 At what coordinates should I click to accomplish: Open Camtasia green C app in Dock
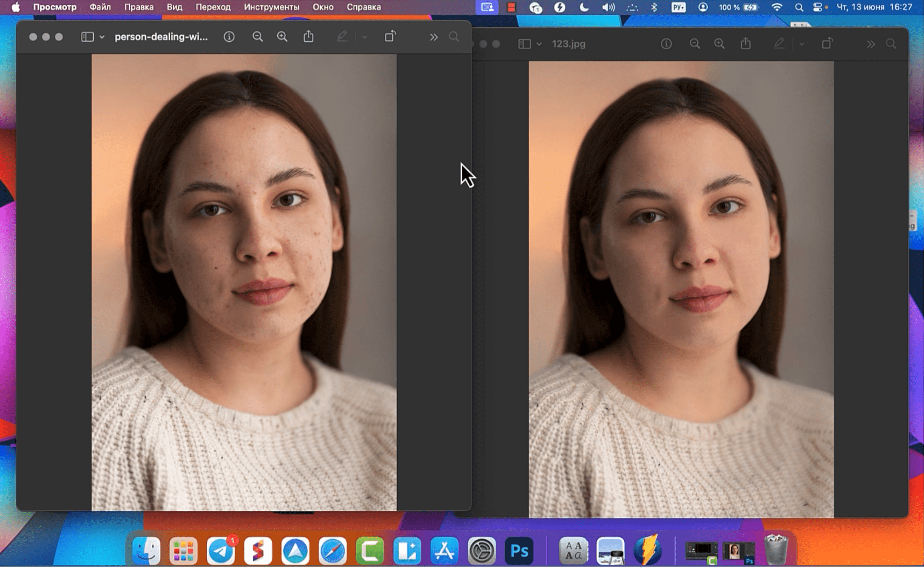tap(370, 550)
